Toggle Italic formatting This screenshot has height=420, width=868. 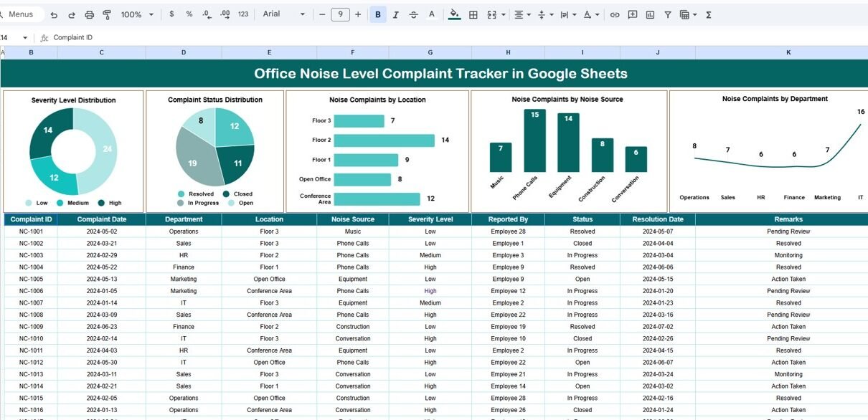(396, 14)
